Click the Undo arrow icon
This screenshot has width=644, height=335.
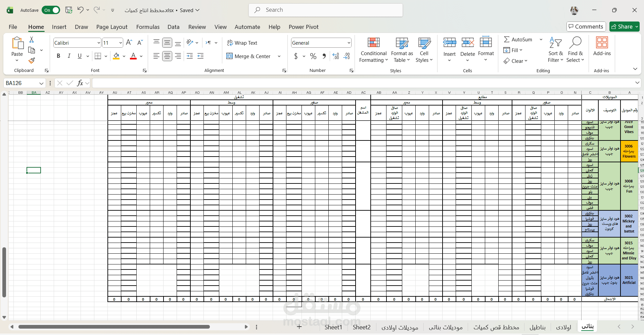80,10
